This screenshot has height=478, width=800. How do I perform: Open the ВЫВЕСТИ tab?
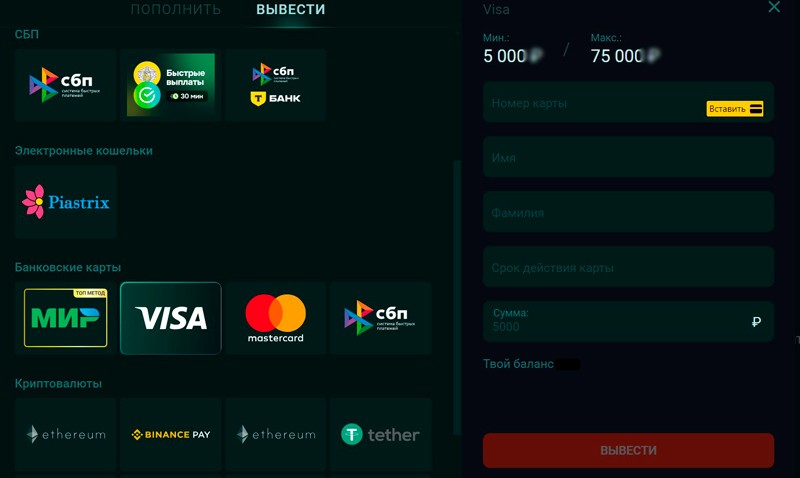(290, 9)
